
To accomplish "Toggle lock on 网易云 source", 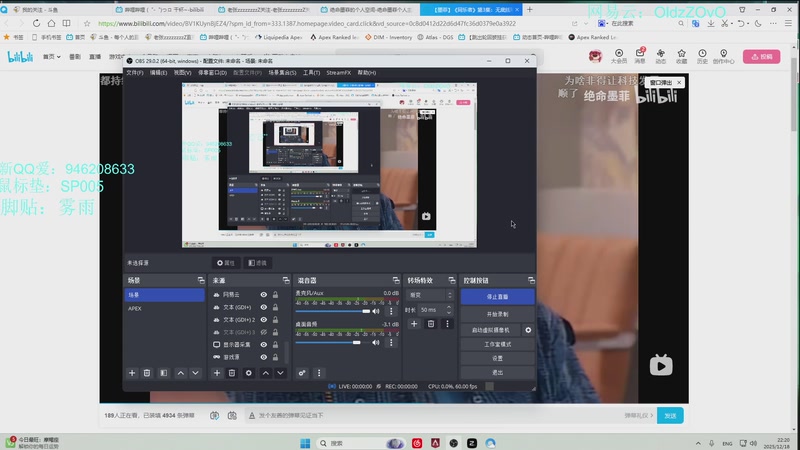I will [276, 295].
